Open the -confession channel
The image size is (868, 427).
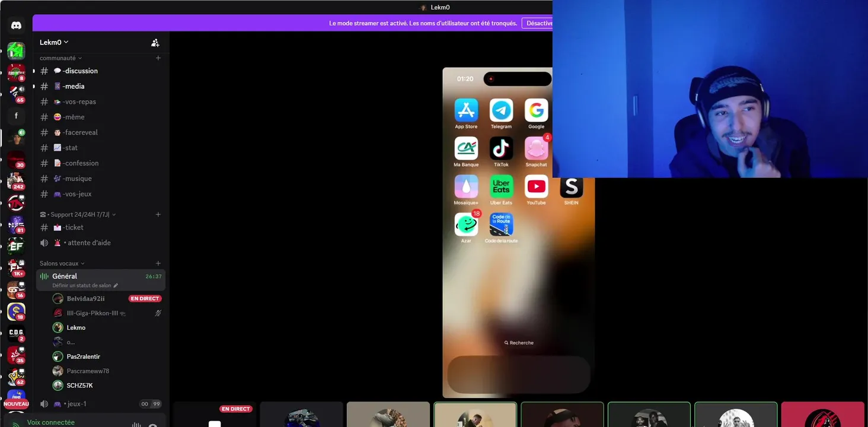(101, 163)
